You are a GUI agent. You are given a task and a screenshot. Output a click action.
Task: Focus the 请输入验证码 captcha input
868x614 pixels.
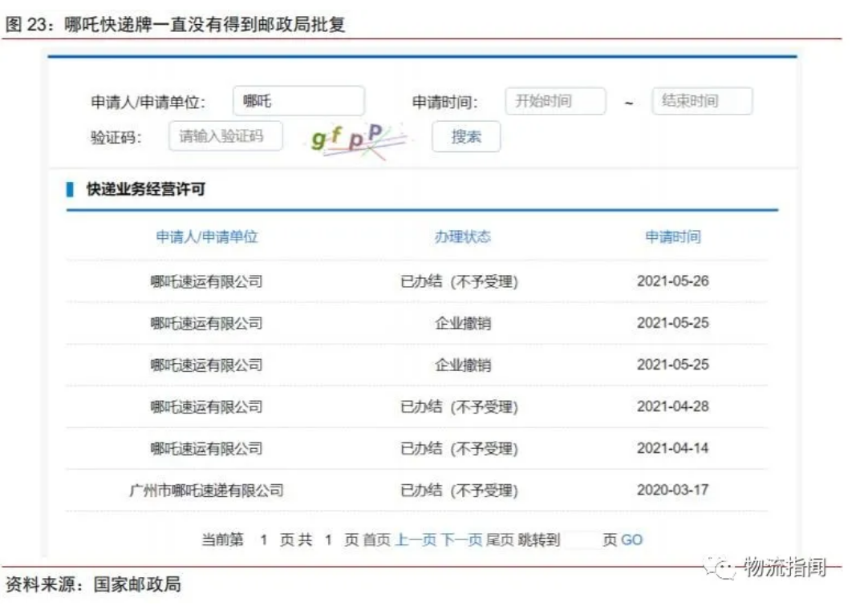tap(226, 136)
